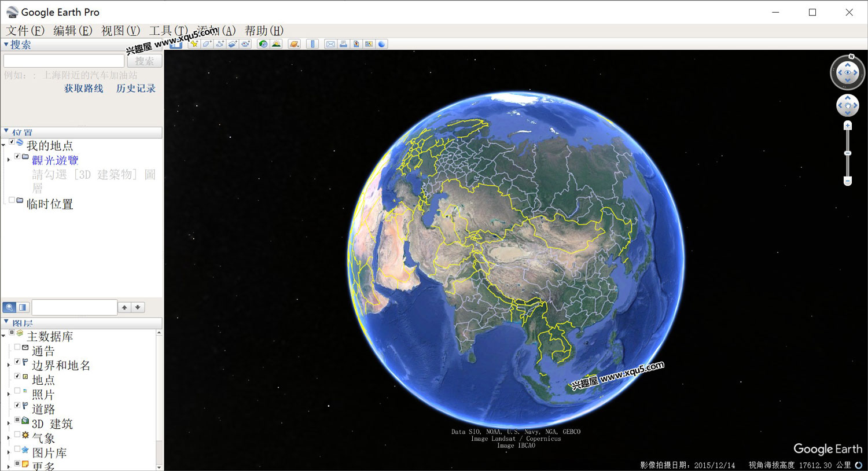Collapse the 主数据库 tree node
This screenshot has height=471, width=868.
[x=3, y=336]
